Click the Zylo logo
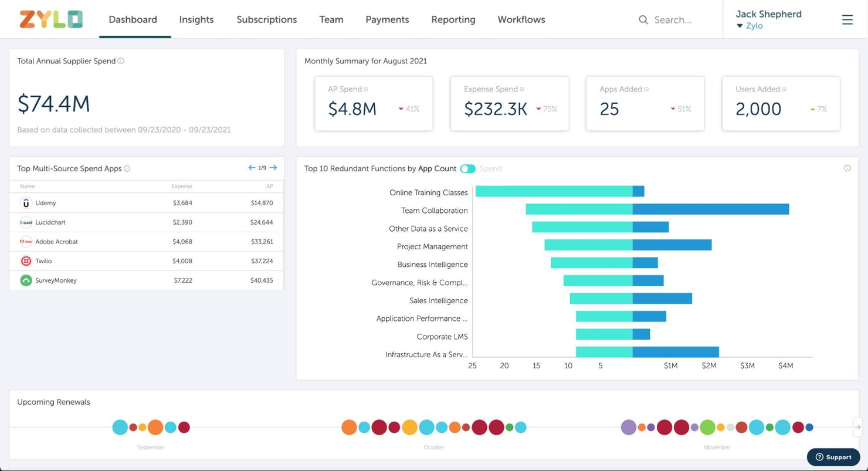The height and width of the screenshot is (471, 868). (50, 19)
